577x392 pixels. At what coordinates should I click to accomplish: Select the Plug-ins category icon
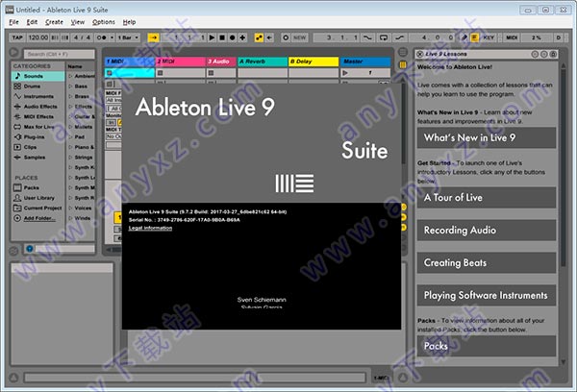(x=17, y=136)
